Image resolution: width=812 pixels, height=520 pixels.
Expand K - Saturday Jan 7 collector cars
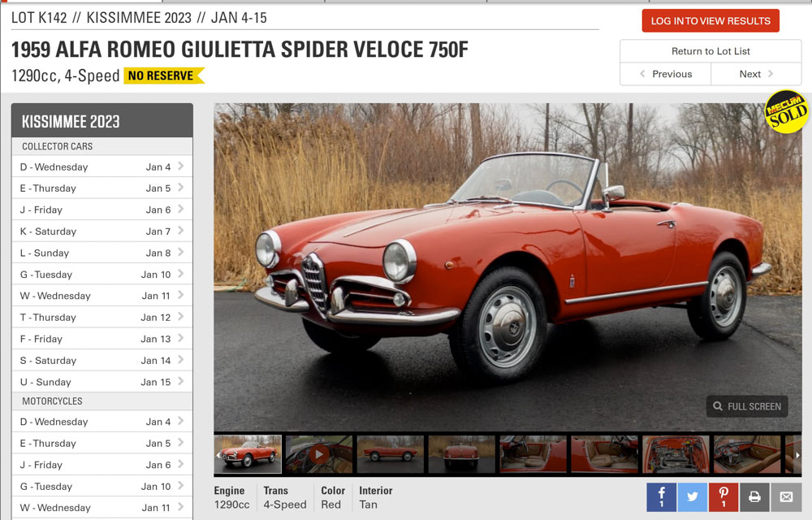click(x=102, y=231)
